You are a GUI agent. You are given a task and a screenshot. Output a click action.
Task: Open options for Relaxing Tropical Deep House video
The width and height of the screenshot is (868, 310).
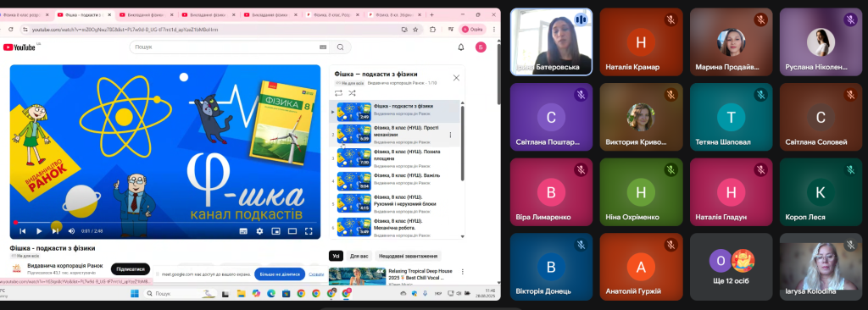463,272
